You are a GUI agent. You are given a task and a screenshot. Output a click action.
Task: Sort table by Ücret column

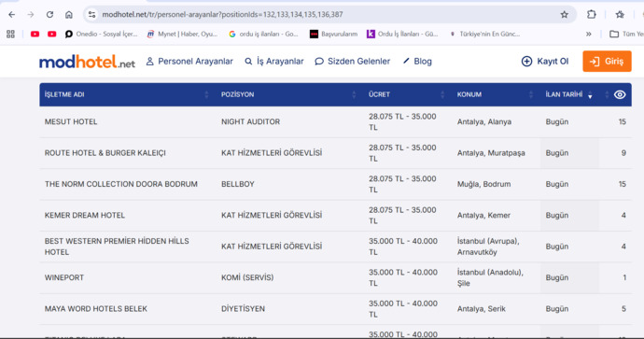coord(407,94)
